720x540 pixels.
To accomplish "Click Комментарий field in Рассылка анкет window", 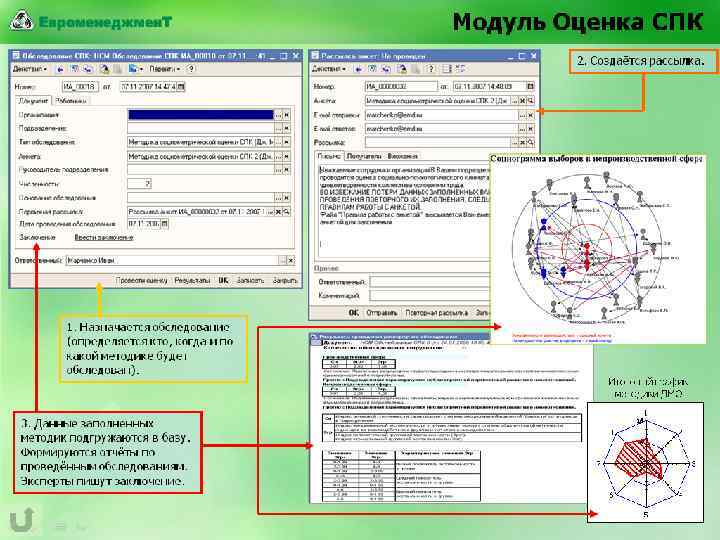I will click(x=430, y=295).
